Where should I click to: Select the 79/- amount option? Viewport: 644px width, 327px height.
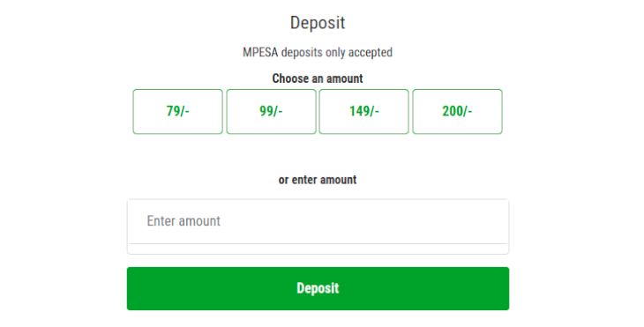(178, 112)
